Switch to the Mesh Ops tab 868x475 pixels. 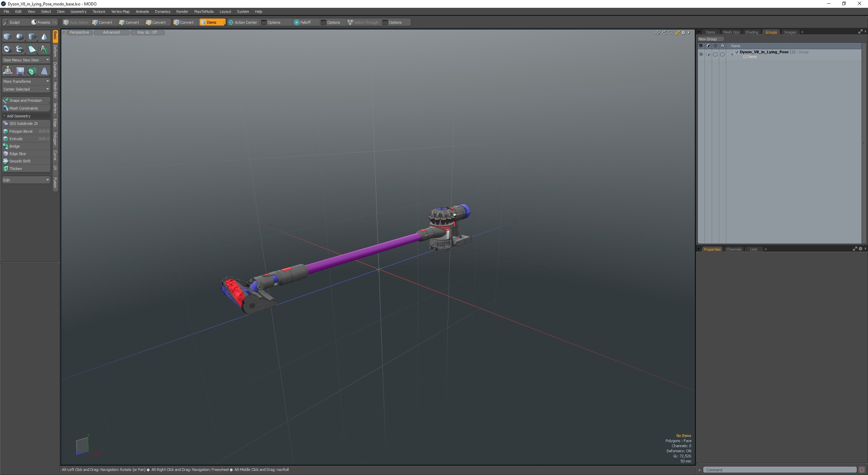click(731, 32)
